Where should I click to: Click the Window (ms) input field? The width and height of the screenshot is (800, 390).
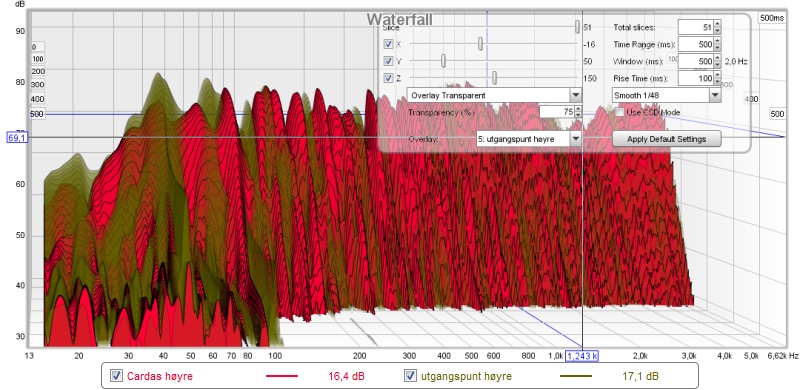695,61
